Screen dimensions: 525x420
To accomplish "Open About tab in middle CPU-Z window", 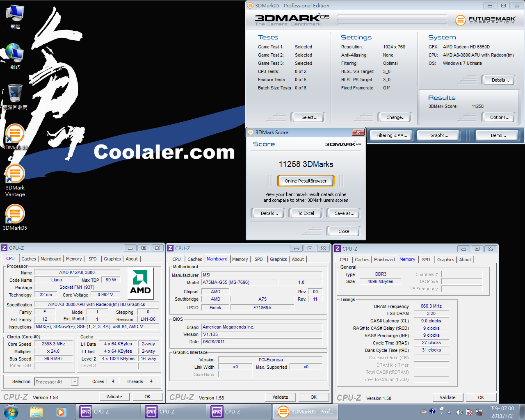I will click(x=298, y=259).
